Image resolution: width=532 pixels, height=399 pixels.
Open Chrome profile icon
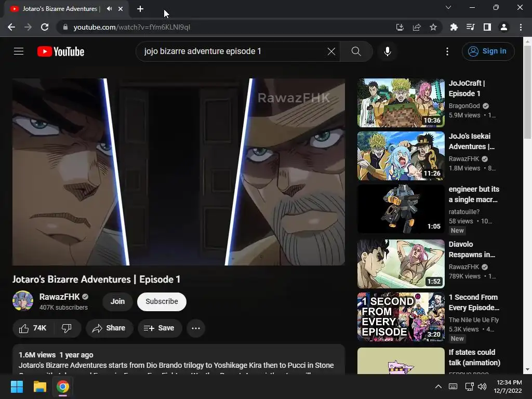point(504,27)
